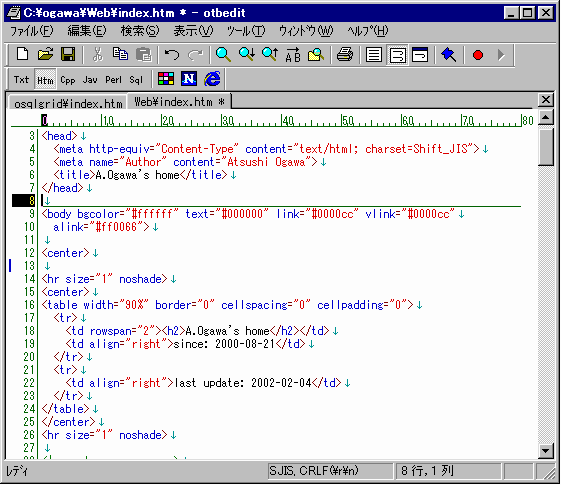Open the 検索(S) menu
561x485 pixels.
pos(140,31)
